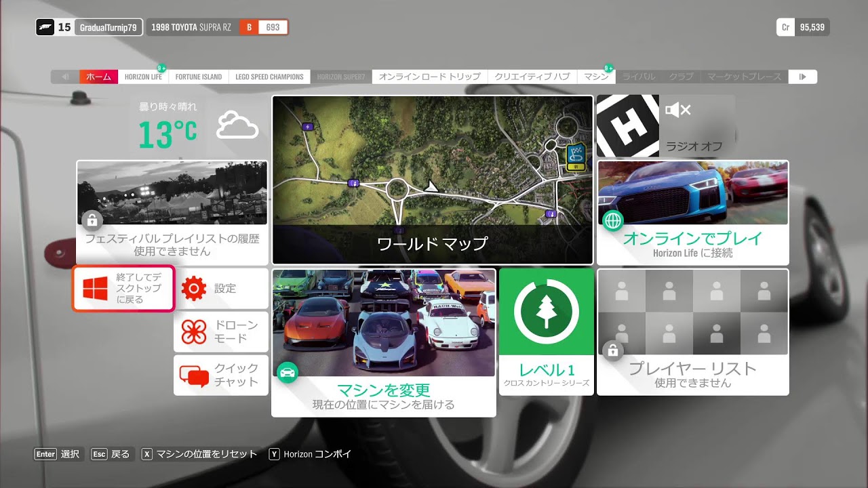Click the left arrow before the tab bar
The width and height of the screenshot is (868, 488).
tap(64, 77)
